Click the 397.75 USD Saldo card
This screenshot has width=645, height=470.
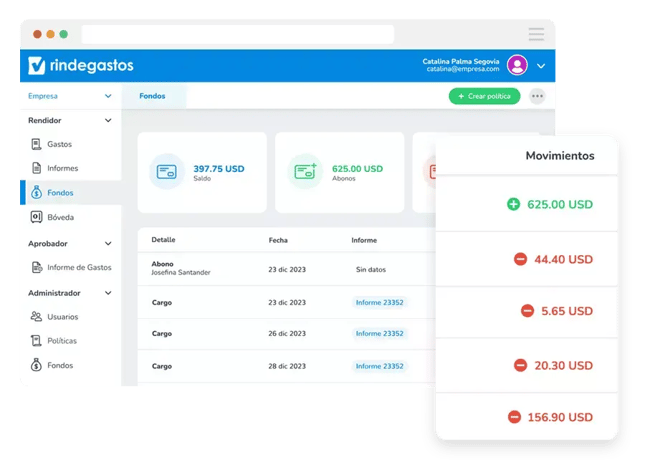click(201, 172)
